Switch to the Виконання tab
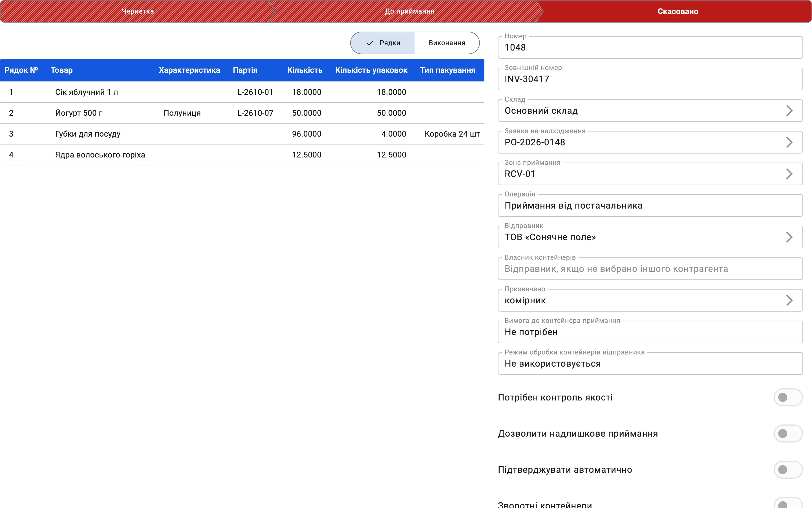The width and height of the screenshot is (812, 508). tap(447, 43)
